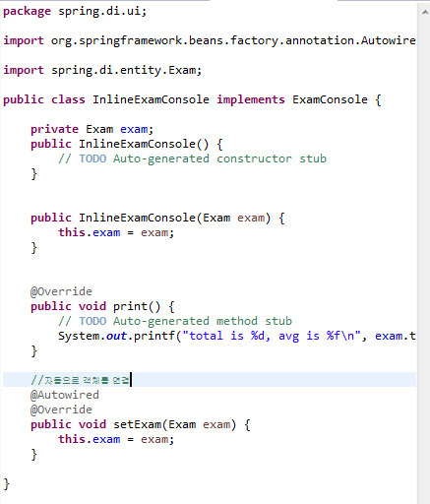Click the vertical scrollbar track

[423, 259]
